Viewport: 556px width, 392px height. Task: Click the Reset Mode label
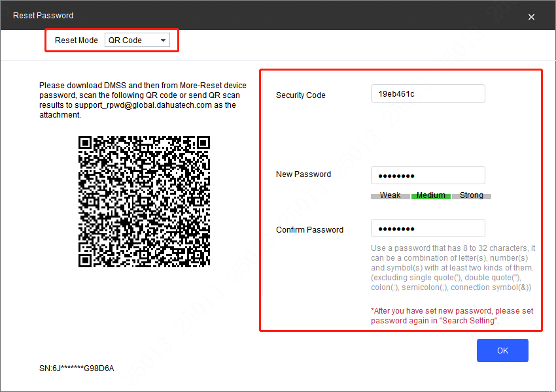pyautogui.click(x=76, y=40)
